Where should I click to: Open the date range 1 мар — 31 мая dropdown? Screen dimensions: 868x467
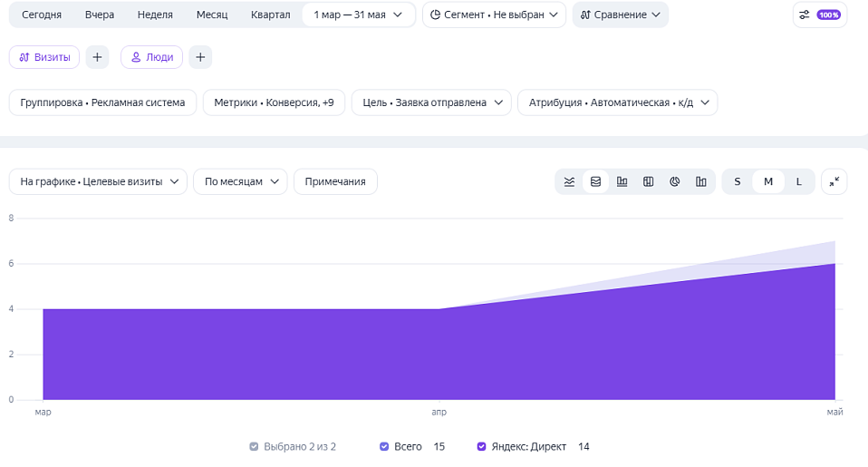pyautogui.click(x=359, y=15)
